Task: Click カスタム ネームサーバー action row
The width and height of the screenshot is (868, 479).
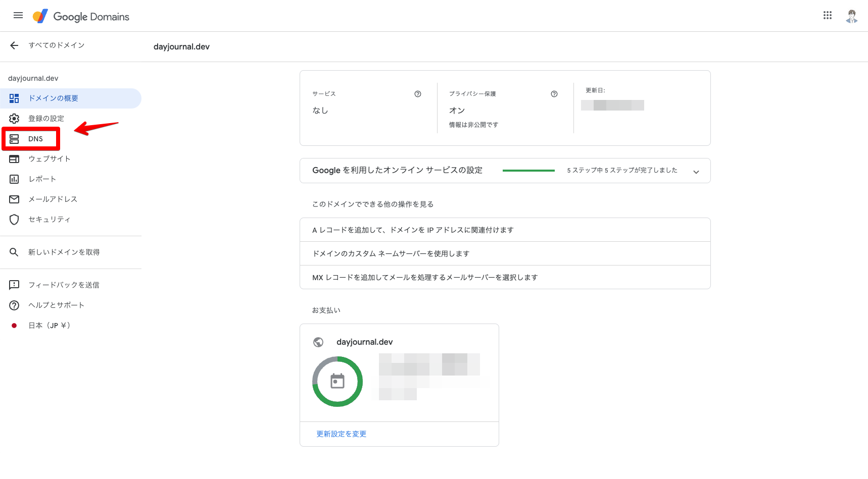Action: tap(505, 254)
